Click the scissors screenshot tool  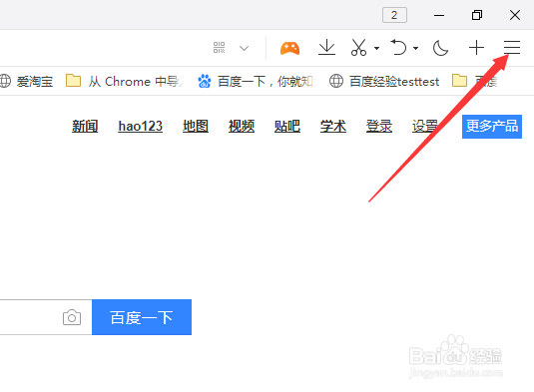(358, 47)
